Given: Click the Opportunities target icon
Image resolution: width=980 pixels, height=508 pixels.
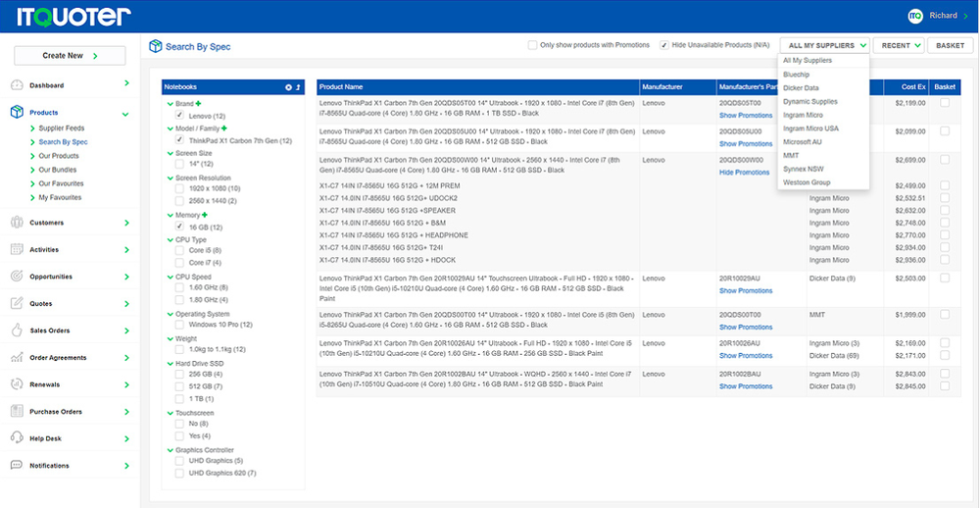Looking at the screenshot, I should click(x=17, y=277).
